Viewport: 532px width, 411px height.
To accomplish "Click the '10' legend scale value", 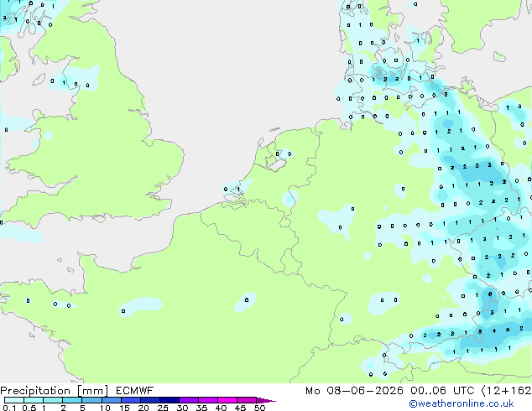I will pyautogui.click(x=105, y=408).
